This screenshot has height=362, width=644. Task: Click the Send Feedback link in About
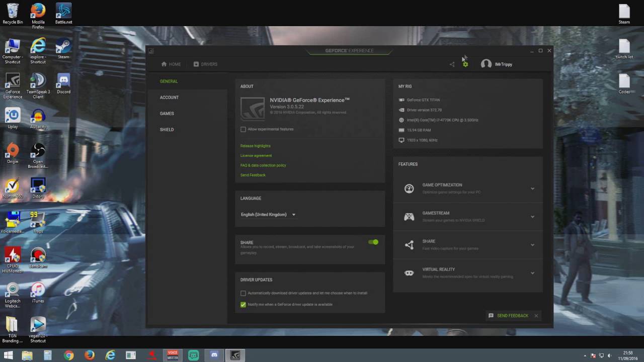coord(253,175)
